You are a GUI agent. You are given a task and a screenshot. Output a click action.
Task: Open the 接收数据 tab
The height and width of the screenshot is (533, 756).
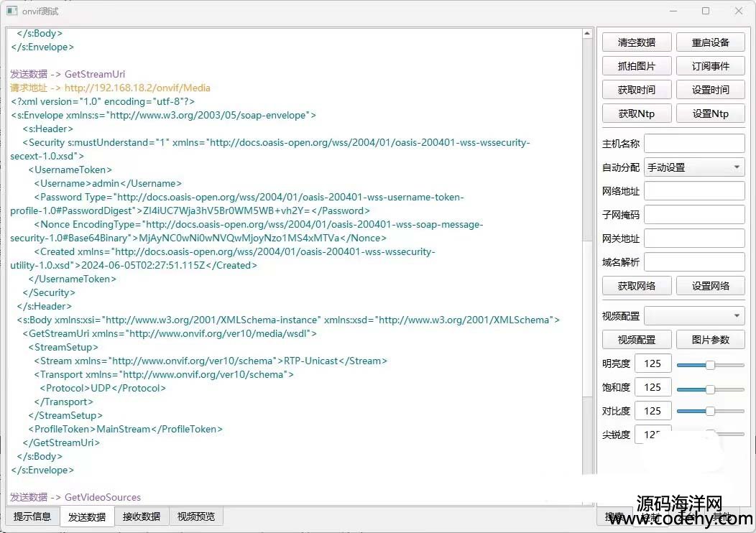tap(142, 516)
